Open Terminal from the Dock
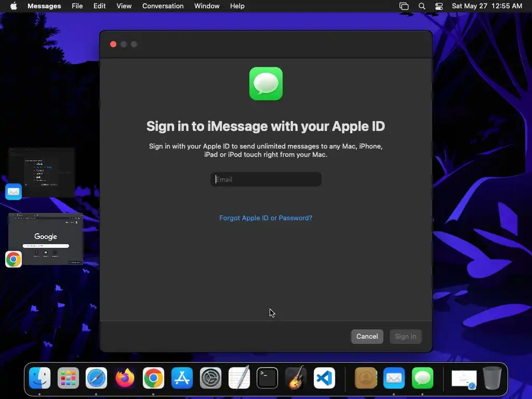This screenshot has width=532, height=399. pos(268,378)
